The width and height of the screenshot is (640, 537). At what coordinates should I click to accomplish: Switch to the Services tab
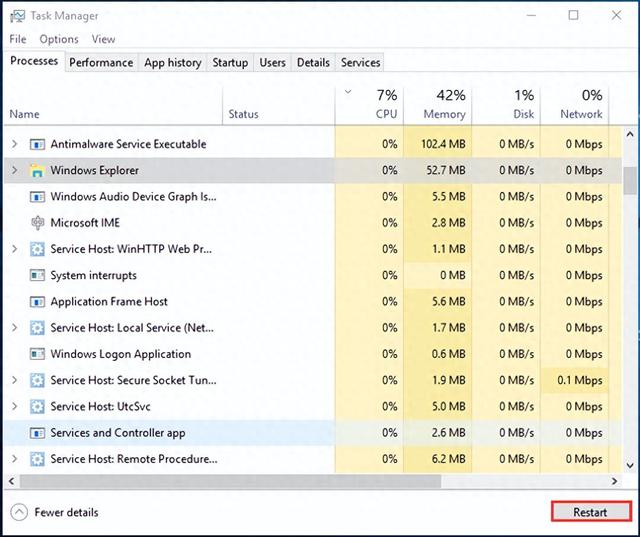360,62
